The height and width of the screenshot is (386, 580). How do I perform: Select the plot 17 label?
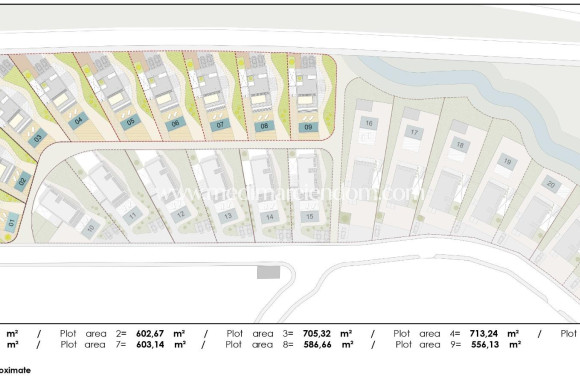414,132
